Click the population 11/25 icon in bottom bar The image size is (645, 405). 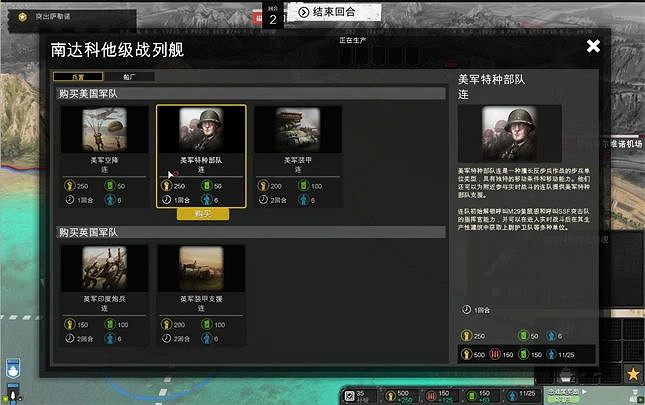pyautogui.click(x=512, y=396)
